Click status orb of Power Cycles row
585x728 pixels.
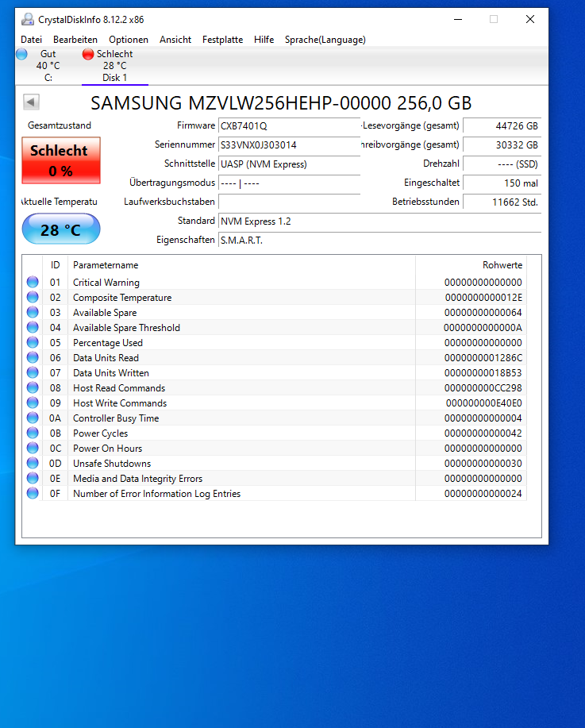pos(33,433)
